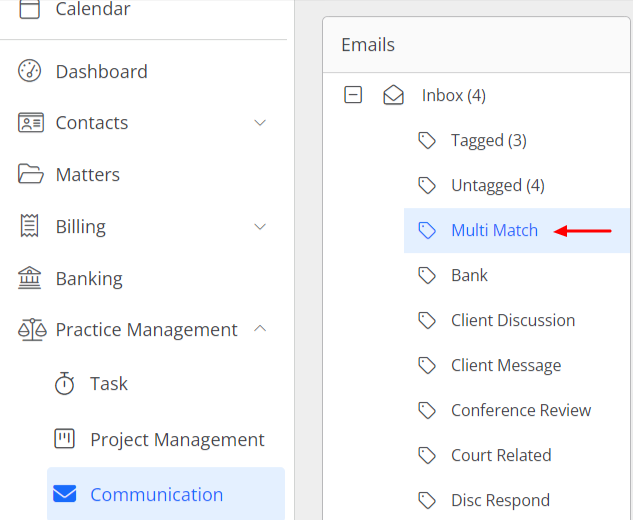633x520 pixels.
Task: Expand the Contacts submenu chevron
Action: coord(260,123)
